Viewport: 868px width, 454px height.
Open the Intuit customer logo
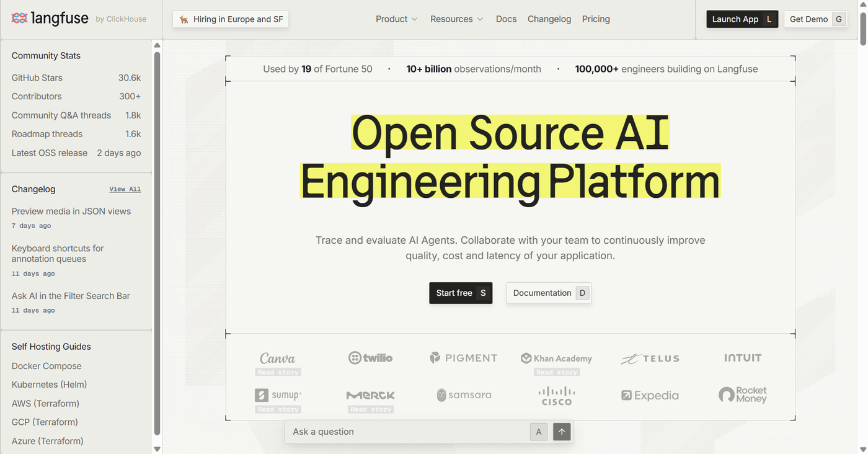coord(743,358)
